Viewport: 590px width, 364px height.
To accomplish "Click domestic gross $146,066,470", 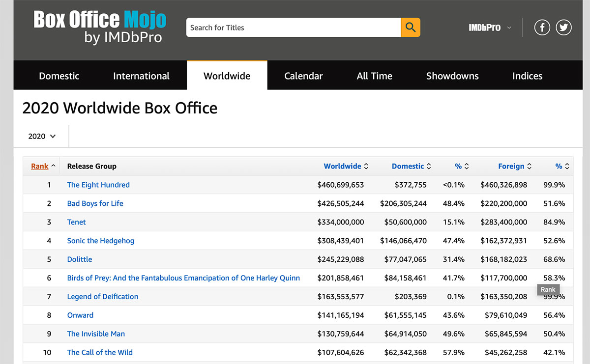I will [403, 241].
